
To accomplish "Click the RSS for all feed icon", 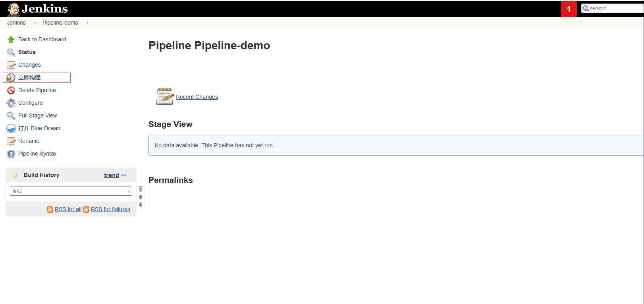I will [x=50, y=210].
